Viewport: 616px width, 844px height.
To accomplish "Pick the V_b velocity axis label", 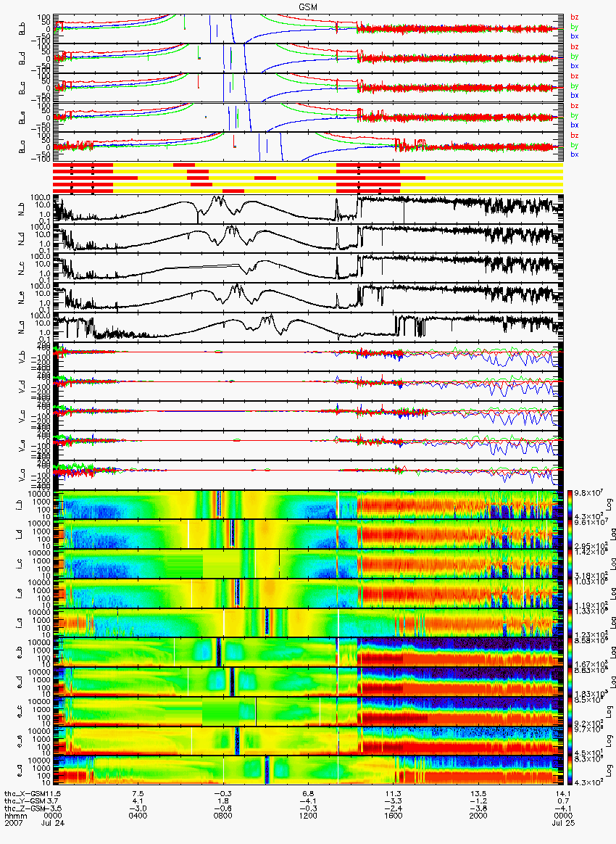I will point(22,357).
